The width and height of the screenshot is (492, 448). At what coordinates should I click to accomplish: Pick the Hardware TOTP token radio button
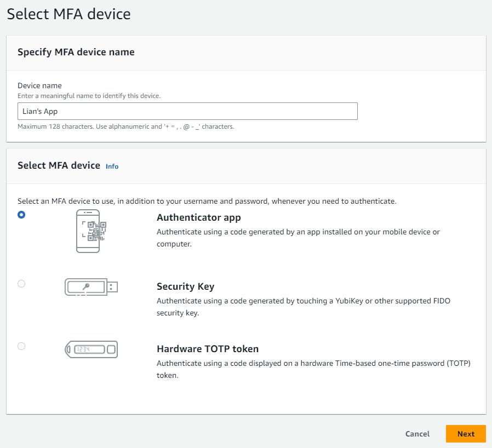pyautogui.click(x=21, y=346)
